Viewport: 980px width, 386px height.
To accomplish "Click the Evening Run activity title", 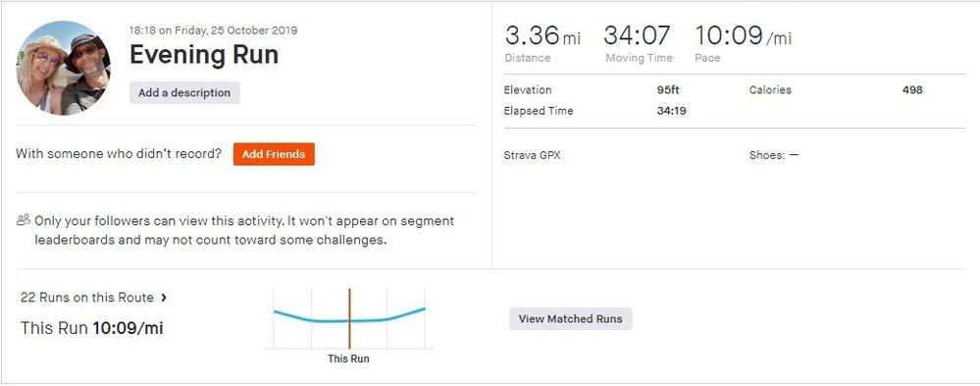I will point(204,55).
